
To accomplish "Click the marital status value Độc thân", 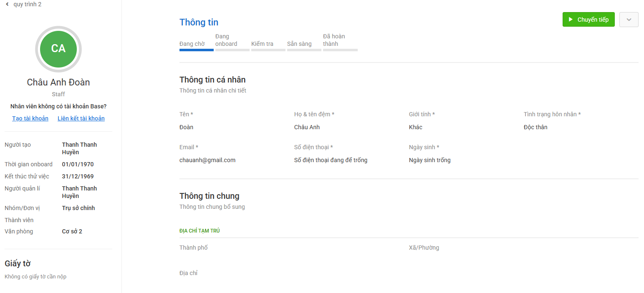I will (535, 127).
